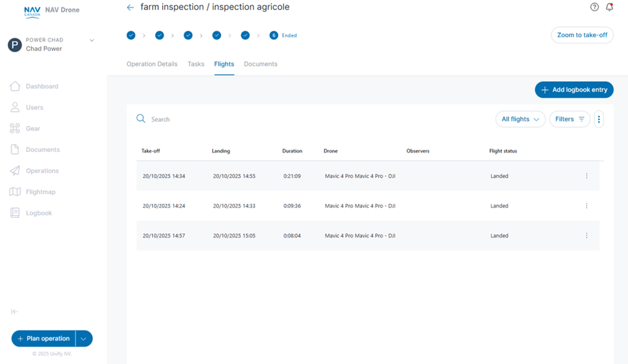Go to the Gear drone section

33,129
